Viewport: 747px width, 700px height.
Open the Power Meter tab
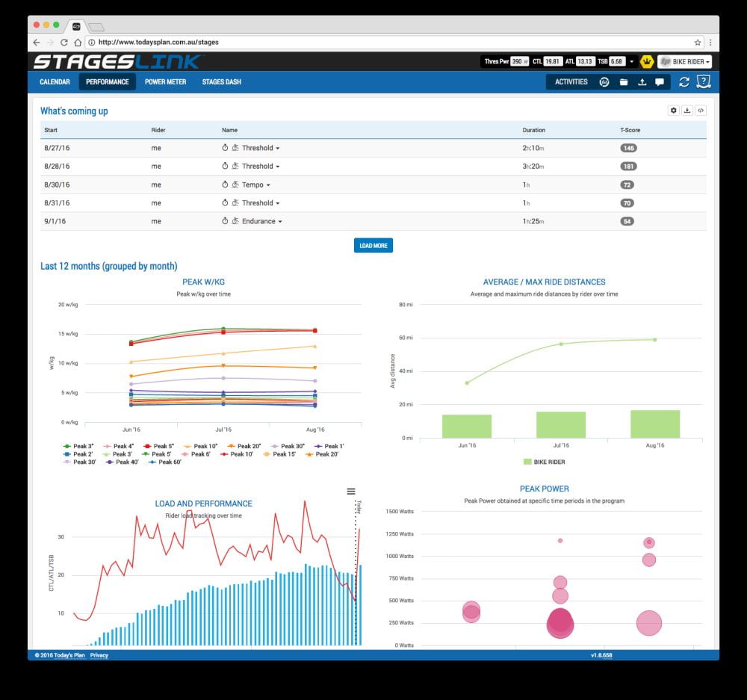(x=165, y=82)
